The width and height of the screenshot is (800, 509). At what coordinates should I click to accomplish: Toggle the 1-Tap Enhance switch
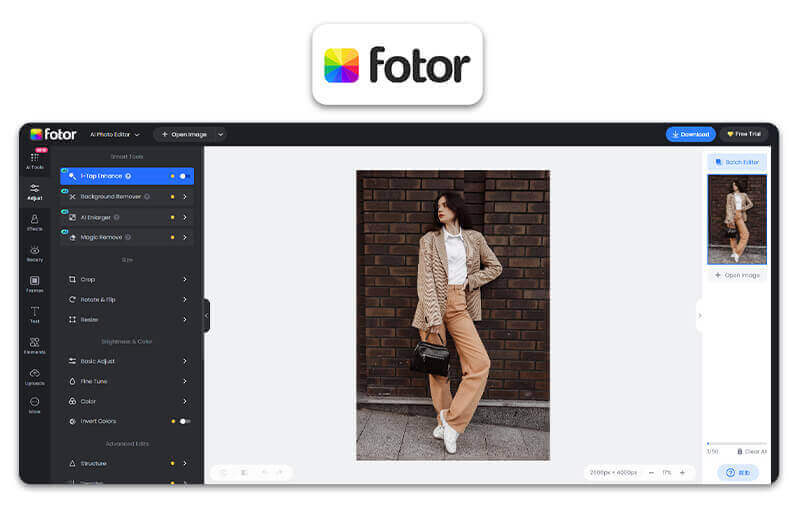pyautogui.click(x=185, y=176)
